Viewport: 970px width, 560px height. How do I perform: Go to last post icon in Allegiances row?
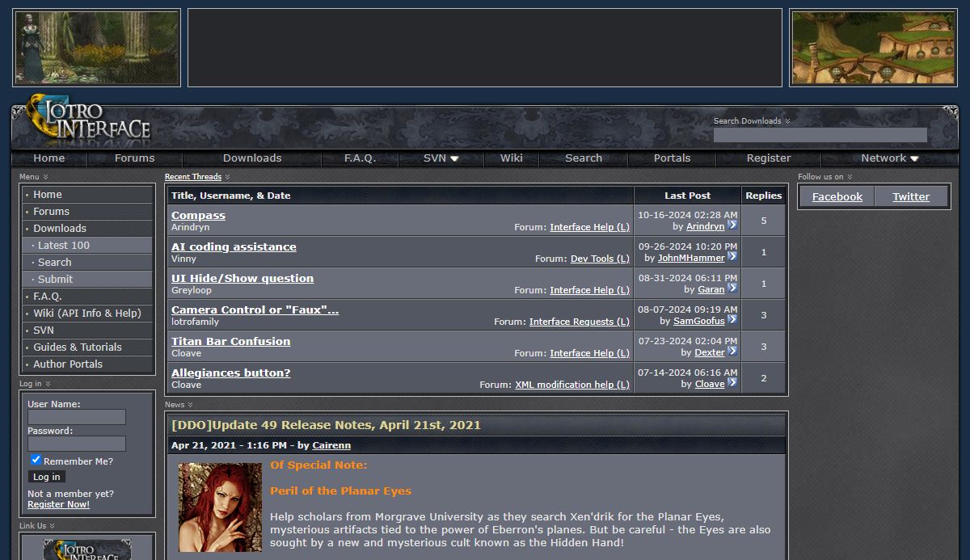click(732, 383)
